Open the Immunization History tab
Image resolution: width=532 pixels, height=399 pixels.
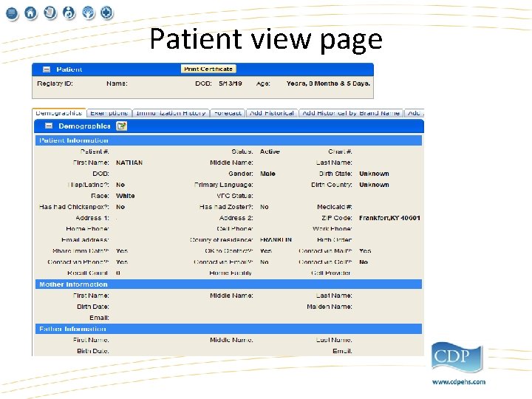coord(171,113)
